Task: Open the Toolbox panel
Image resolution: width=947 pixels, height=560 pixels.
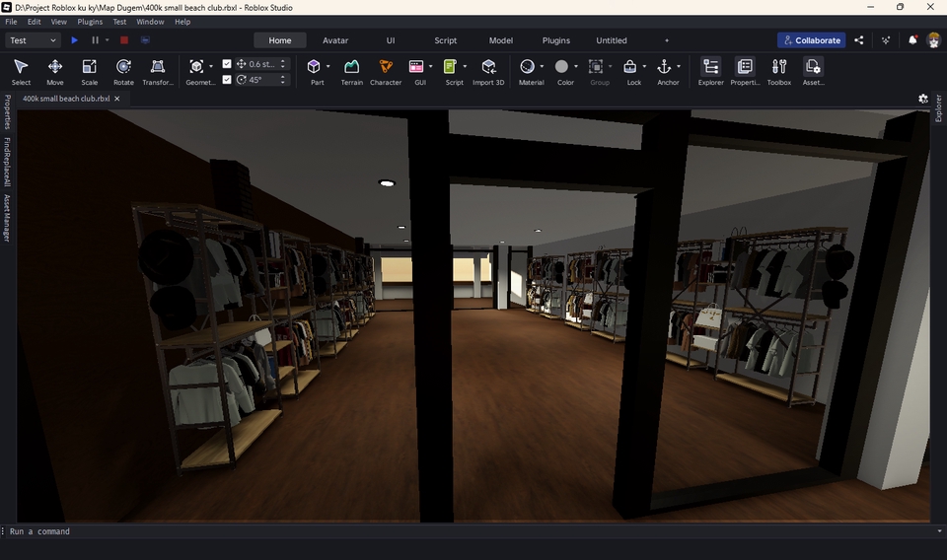Action: (x=779, y=71)
